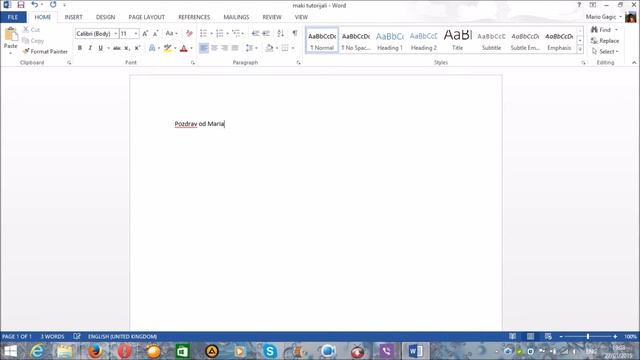This screenshot has width=640, height=360.
Task: Expand the Styles gallery
Action: tap(580, 49)
